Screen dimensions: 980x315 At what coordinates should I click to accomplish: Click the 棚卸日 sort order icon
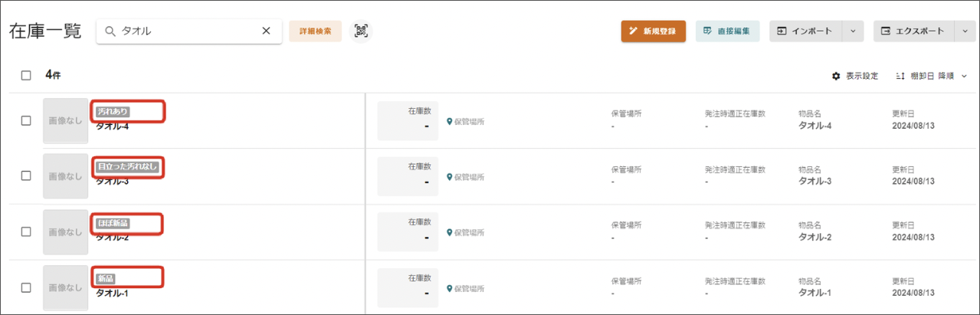point(901,76)
